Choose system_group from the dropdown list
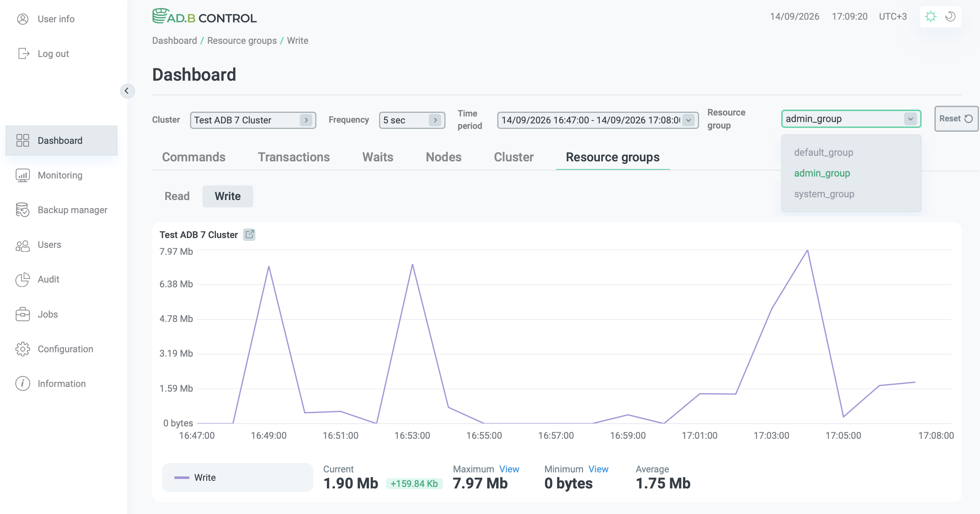The height and width of the screenshot is (514, 980). pos(824,194)
